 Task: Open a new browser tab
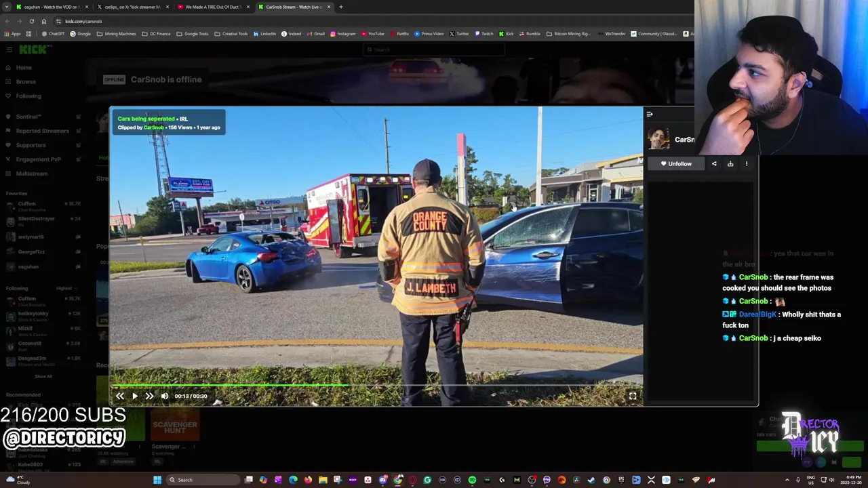pyautogui.click(x=341, y=7)
